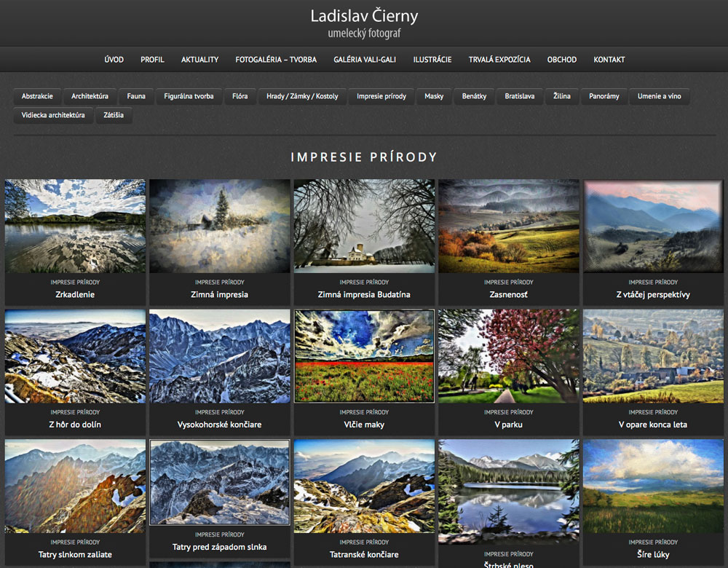Screen dimensions: 728x568
Task: Open the Zrkadlenie lake reflection thumbnail
Action: point(75,226)
